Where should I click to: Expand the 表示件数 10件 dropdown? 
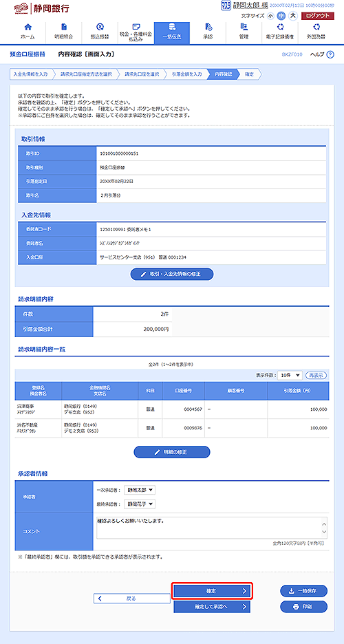(x=290, y=376)
